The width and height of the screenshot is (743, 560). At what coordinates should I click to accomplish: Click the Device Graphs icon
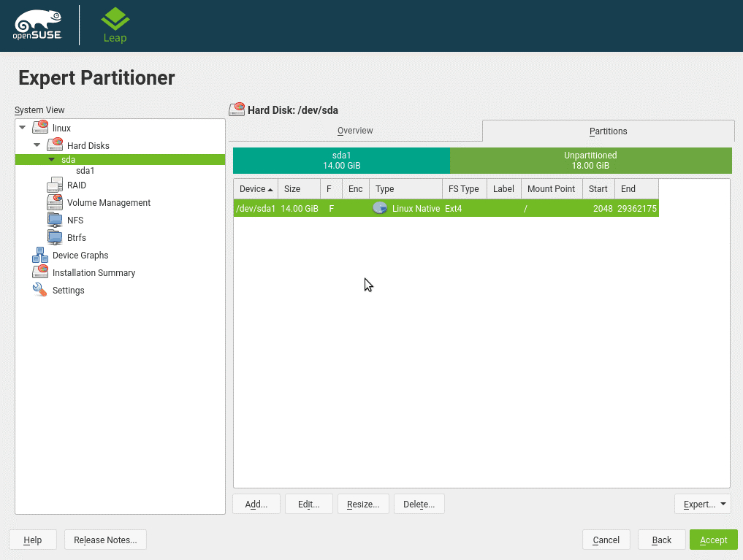pos(40,255)
